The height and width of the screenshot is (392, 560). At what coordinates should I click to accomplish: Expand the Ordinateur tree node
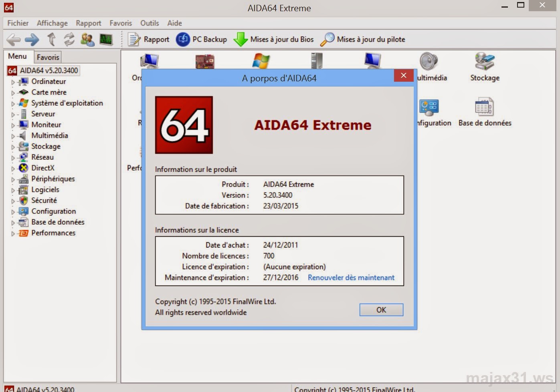tap(13, 82)
